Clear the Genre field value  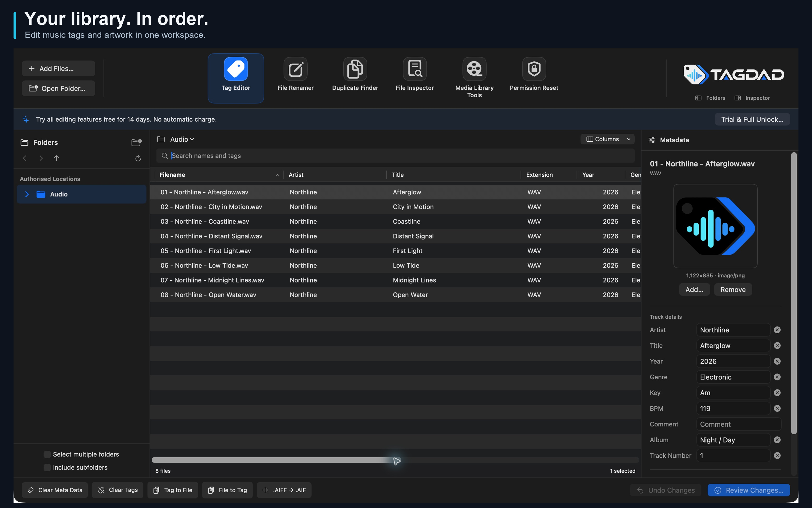(777, 377)
